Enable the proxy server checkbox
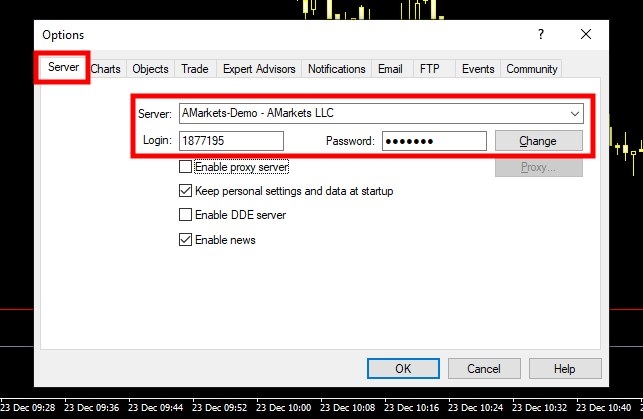The width and height of the screenshot is (643, 419). [185, 167]
